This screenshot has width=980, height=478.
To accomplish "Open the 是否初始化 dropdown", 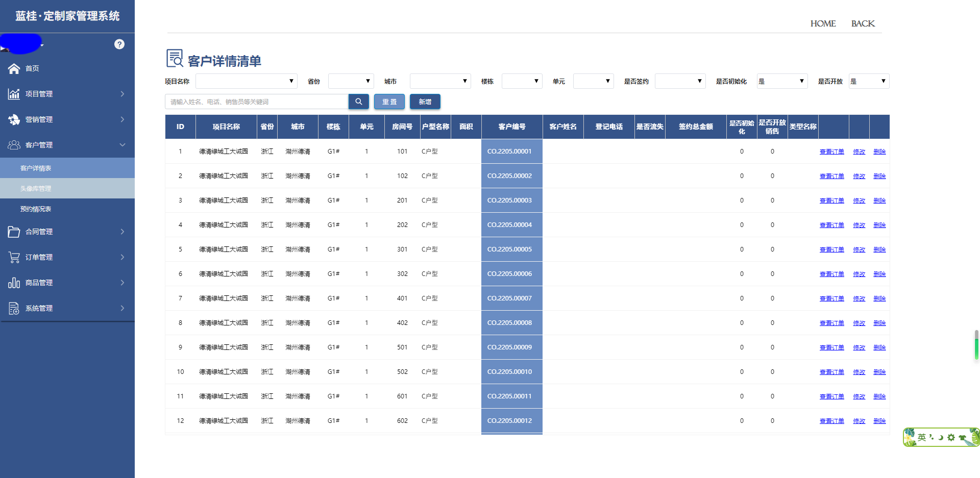I will (782, 81).
